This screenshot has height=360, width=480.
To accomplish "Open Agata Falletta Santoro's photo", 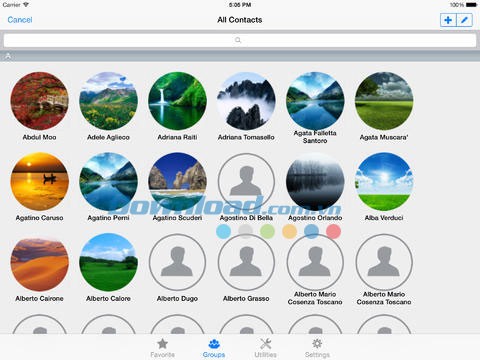I will (x=315, y=101).
